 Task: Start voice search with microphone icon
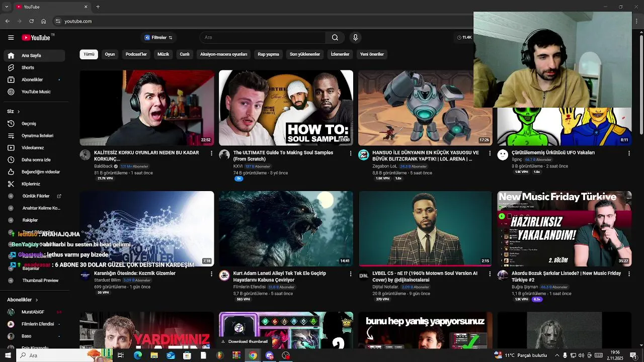355,37
